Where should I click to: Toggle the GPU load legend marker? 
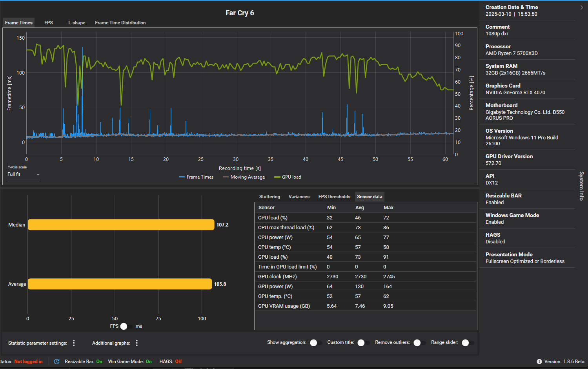277,177
